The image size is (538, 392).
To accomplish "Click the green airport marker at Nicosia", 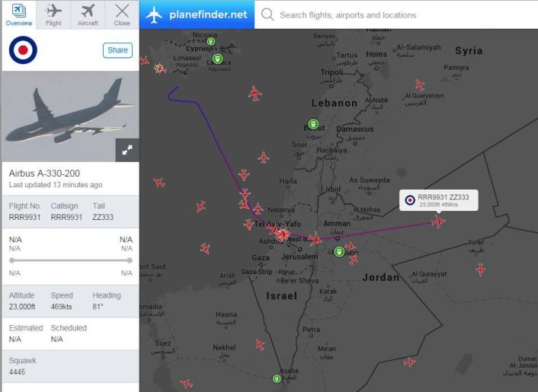I will tap(211, 41).
